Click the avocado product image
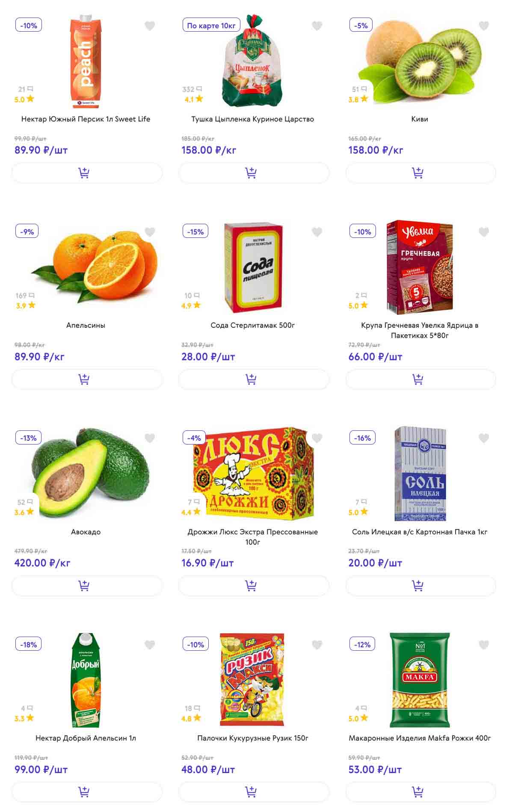The height and width of the screenshot is (812, 512). click(91, 473)
